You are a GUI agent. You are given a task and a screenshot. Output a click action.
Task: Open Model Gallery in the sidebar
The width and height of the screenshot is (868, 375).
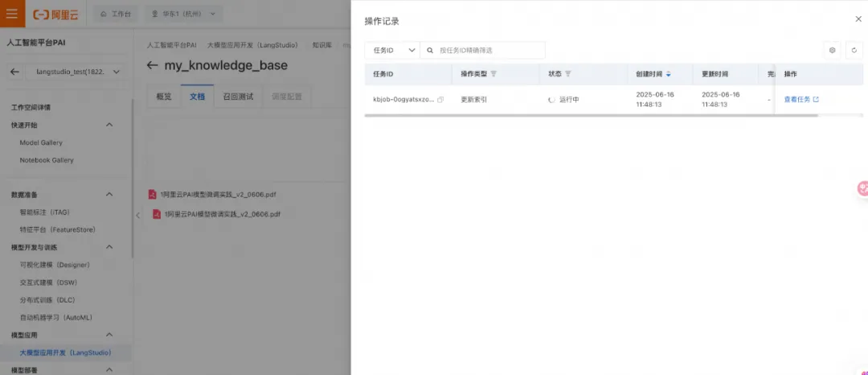coord(41,142)
